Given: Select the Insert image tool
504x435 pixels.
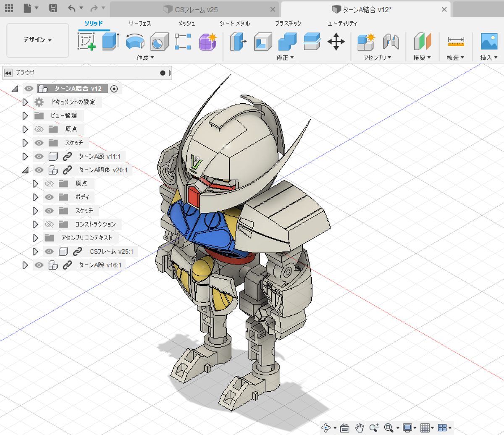Looking at the screenshot, I should click(489, 42).
